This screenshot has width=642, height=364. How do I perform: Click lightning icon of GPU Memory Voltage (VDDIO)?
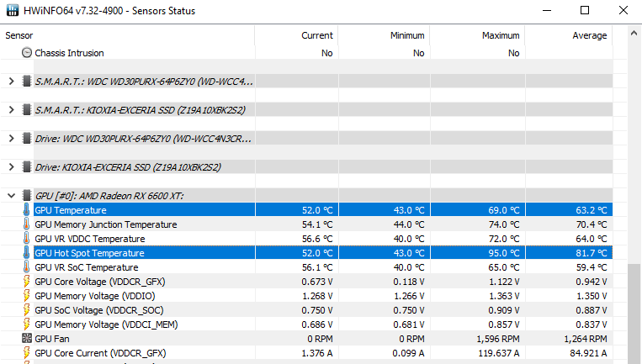[x=27, y=296]
